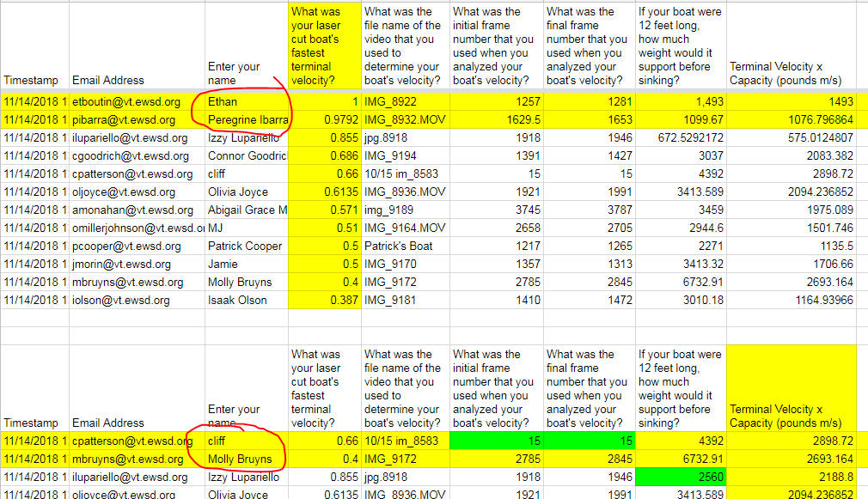868x499 pixels.
Task: Select the cell containing name Ethan
Action: pos(246,101)
